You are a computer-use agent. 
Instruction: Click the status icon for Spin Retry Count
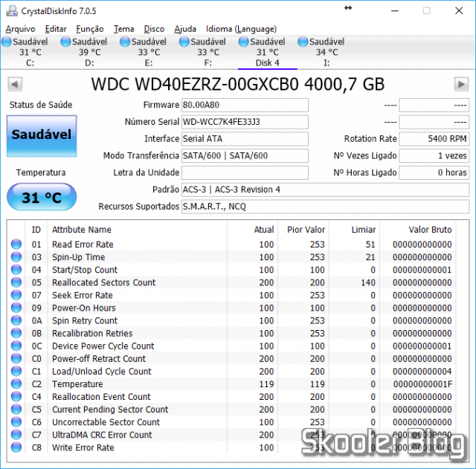(x=16, y=320)
